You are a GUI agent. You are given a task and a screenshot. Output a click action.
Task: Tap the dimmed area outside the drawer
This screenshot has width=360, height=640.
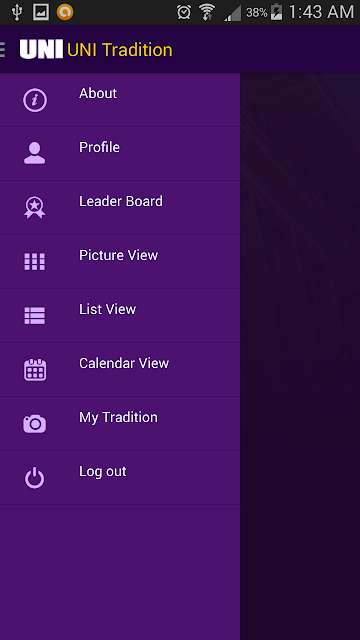click(300, 356)
